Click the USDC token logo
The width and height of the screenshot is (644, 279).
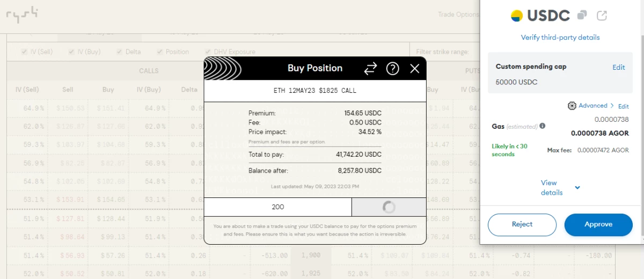pyautogui.click(x=516, y=16)
